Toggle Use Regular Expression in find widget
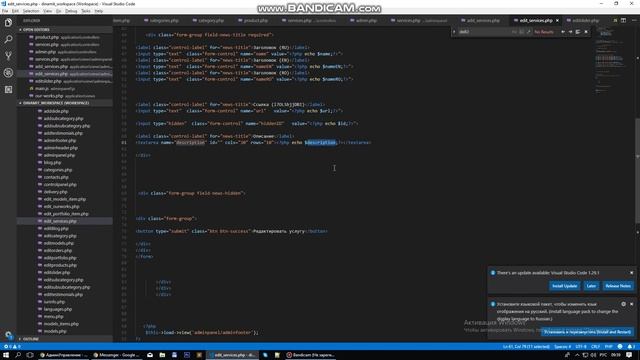 528,32
